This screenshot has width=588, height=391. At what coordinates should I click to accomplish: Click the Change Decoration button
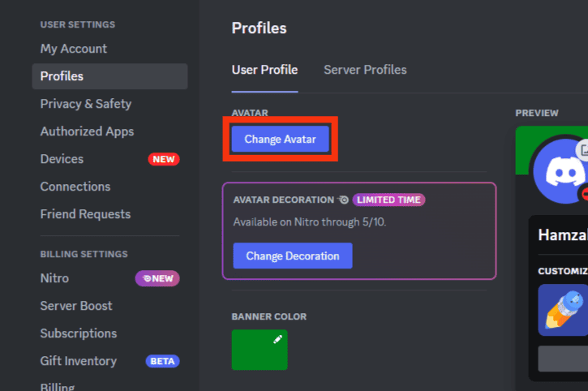[293, 256]
